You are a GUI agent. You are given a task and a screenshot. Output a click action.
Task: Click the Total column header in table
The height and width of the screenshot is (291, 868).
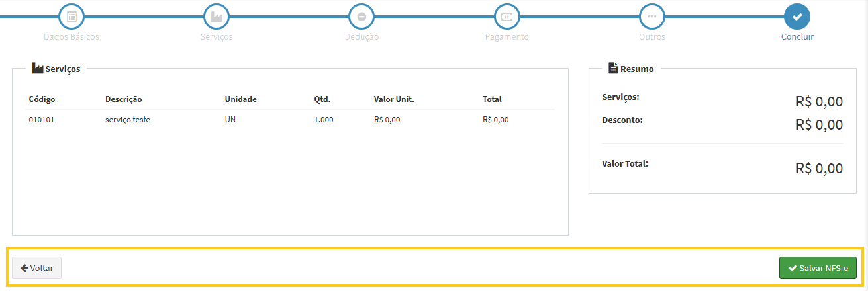coord(492,99)
